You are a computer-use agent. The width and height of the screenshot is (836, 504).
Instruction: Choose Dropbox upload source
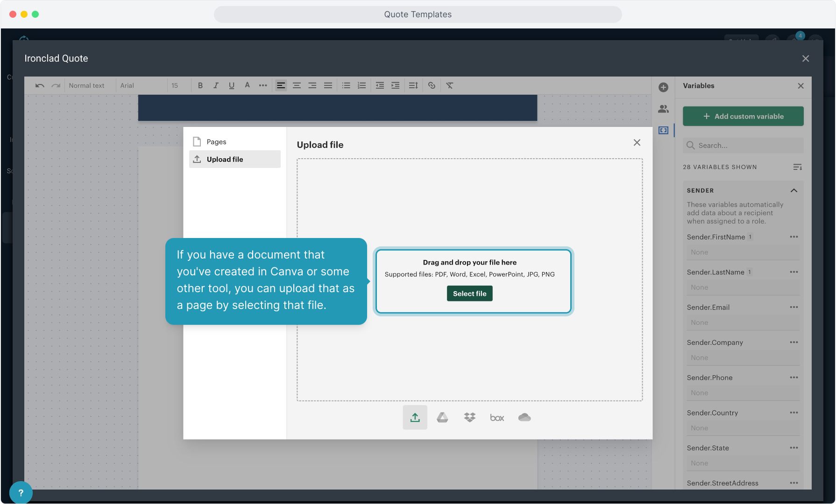click(x=469, y=418)
